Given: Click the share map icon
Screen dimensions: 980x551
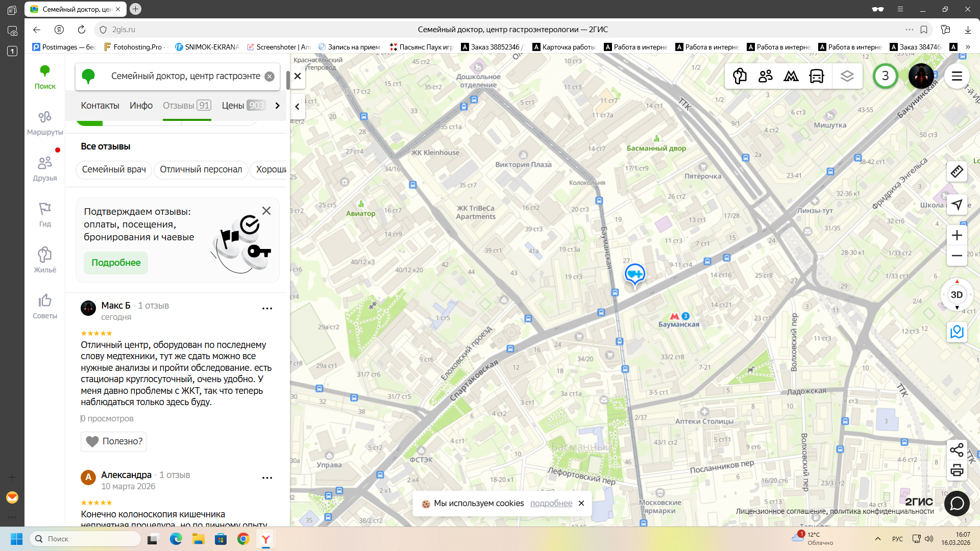Looking at the screenshot, I should click(x=957, y=449).
